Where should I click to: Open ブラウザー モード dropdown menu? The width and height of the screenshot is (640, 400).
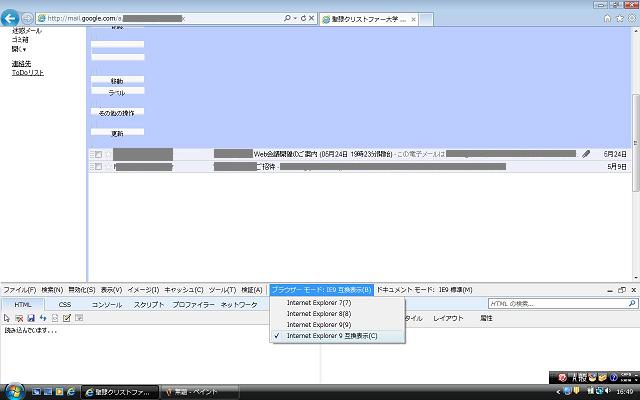pos(321,290)
